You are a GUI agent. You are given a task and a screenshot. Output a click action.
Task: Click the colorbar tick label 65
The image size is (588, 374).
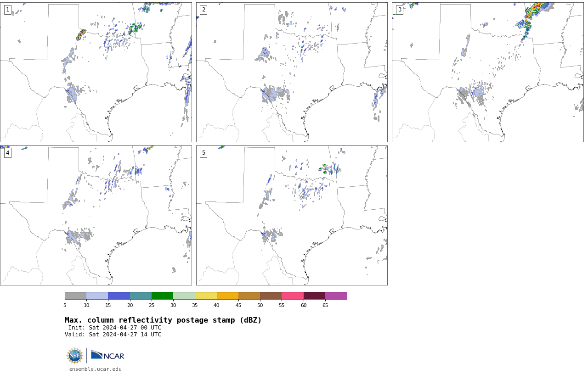tap(325, 305)
